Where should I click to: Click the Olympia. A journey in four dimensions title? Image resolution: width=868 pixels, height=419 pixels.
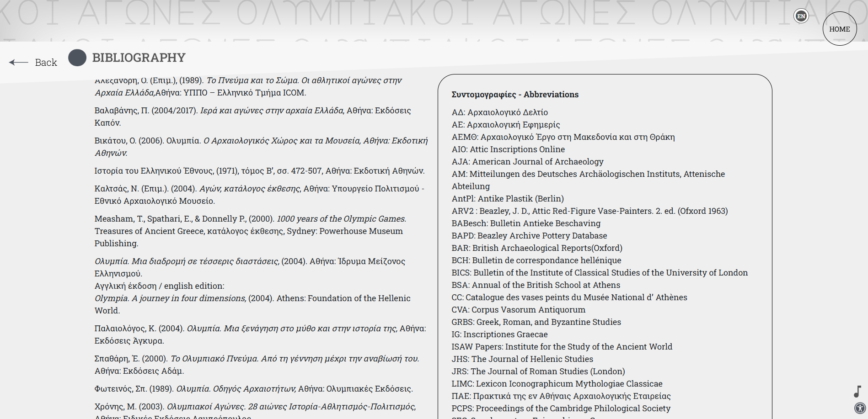(x=170, y=298)
